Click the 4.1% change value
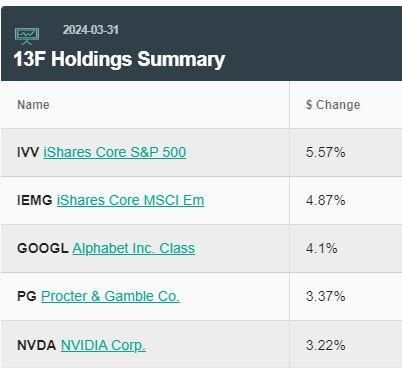 (322, 249)
